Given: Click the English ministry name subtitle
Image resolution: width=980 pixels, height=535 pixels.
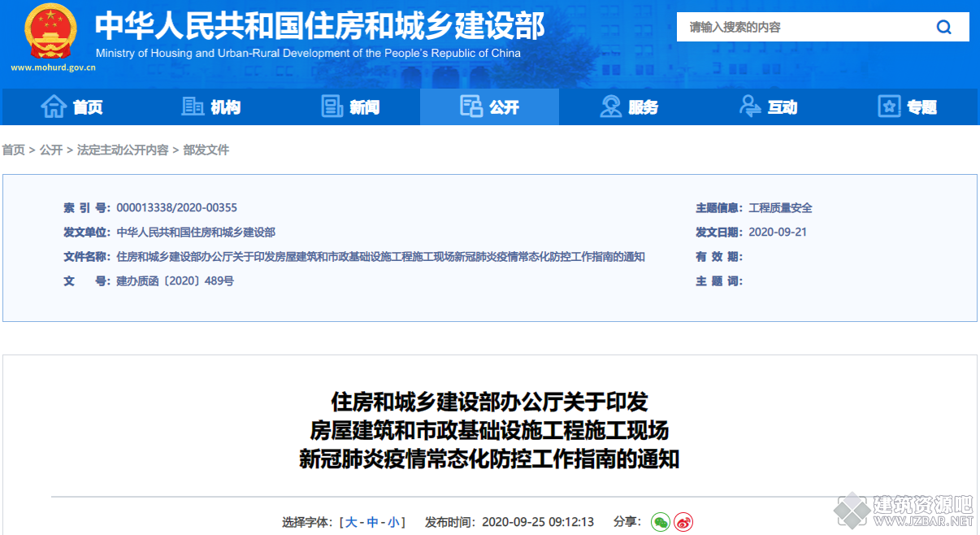Looking at the screenshot, I should click(x=308, y=54).
